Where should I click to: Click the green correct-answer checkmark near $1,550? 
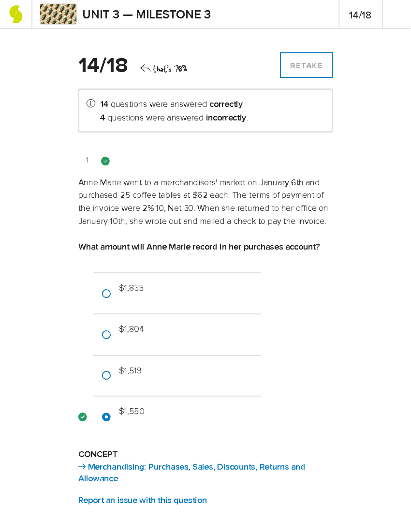[x=83, y=417]
